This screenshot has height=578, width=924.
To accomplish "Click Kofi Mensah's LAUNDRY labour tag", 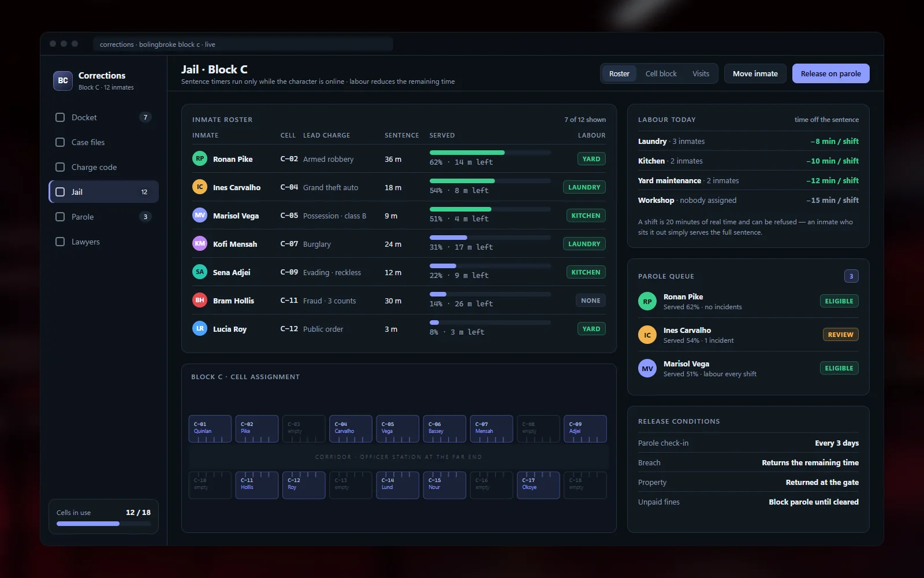I will 584,244.
